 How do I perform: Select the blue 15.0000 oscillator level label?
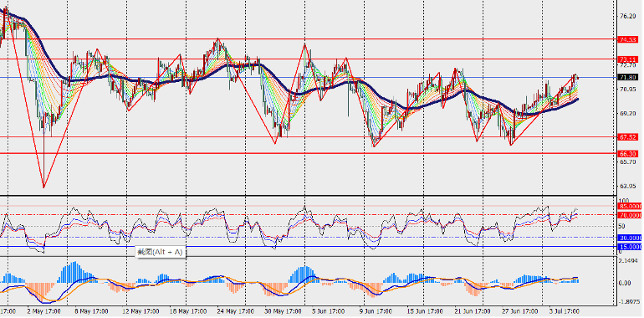click(630, 247)
